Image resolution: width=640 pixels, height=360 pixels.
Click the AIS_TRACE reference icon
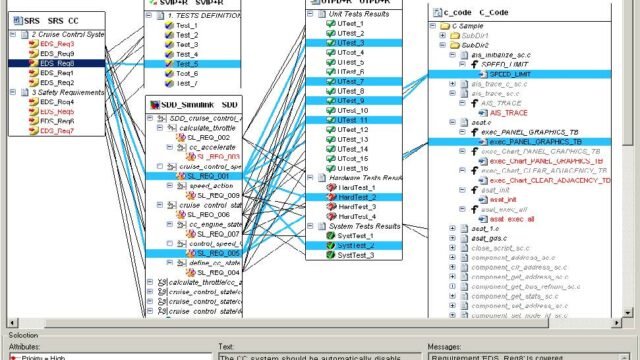(x=483, y=113)
